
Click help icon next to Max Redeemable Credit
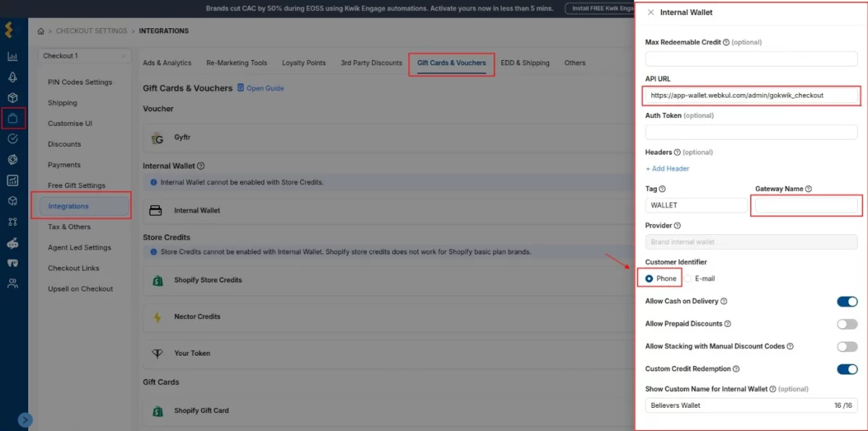(726, 43)
